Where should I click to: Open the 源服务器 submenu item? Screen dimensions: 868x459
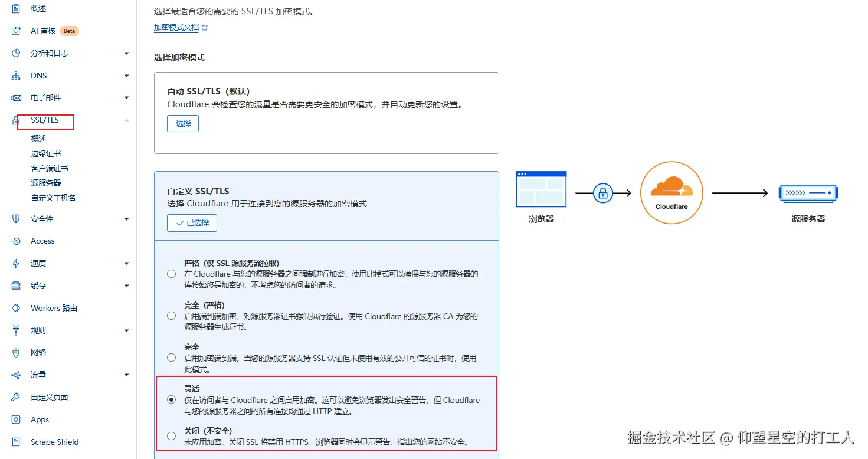point(46,183)
